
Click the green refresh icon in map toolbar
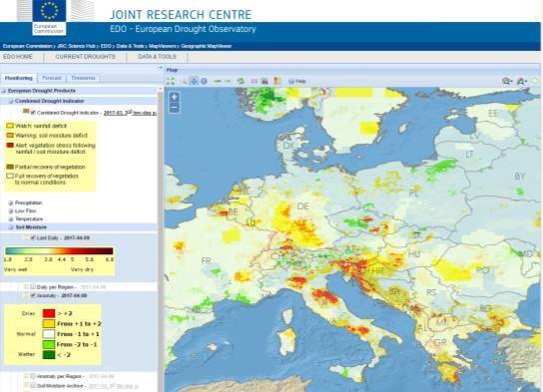coord(241,82)
